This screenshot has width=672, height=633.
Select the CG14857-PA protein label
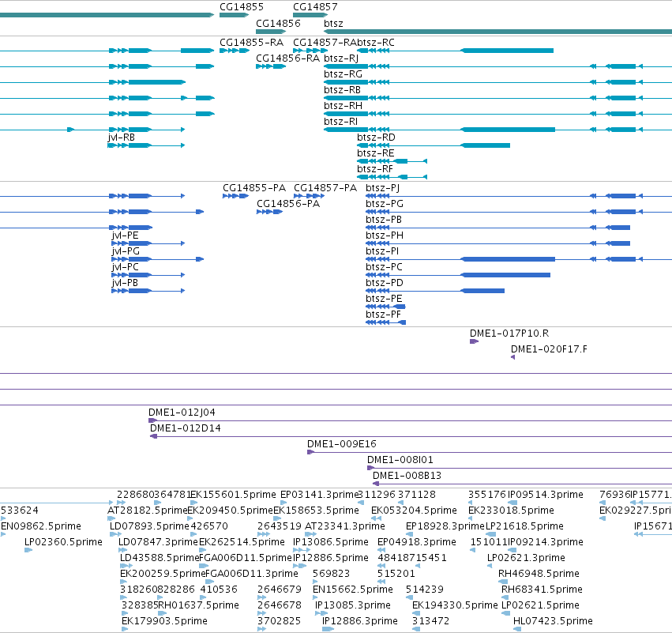325,188
